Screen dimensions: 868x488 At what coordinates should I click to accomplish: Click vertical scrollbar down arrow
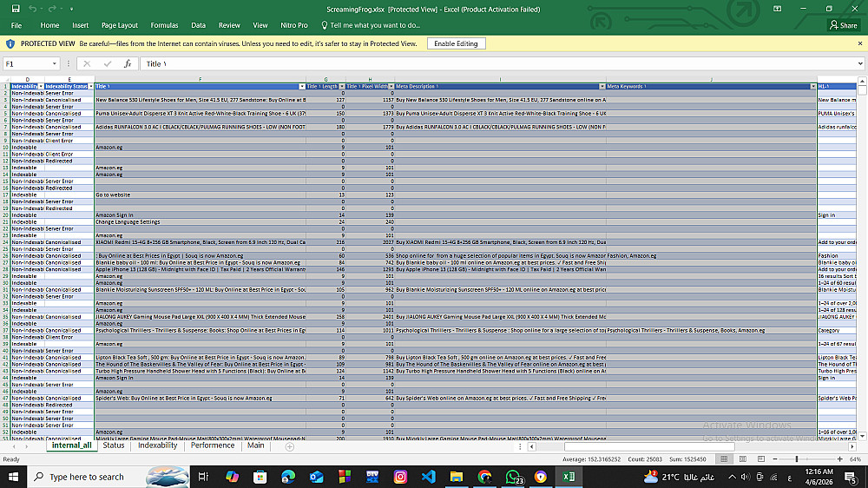pos(863,437)
